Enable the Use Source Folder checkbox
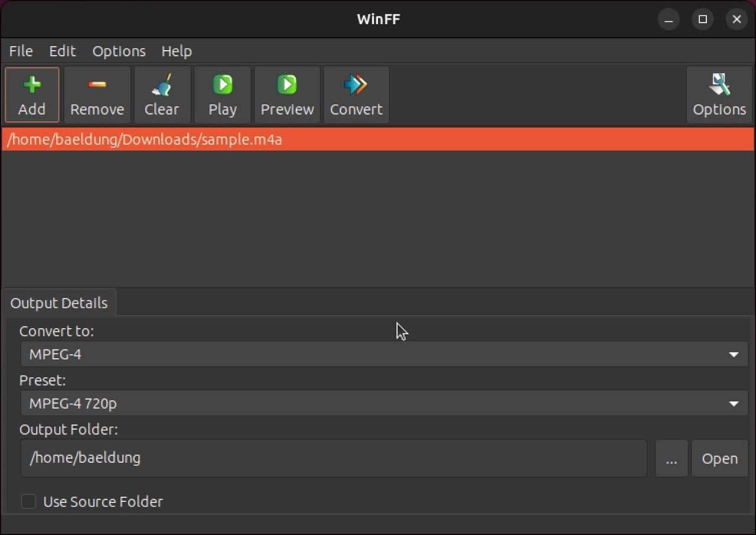The image size is (756, 535). click(x=28, y=501)
